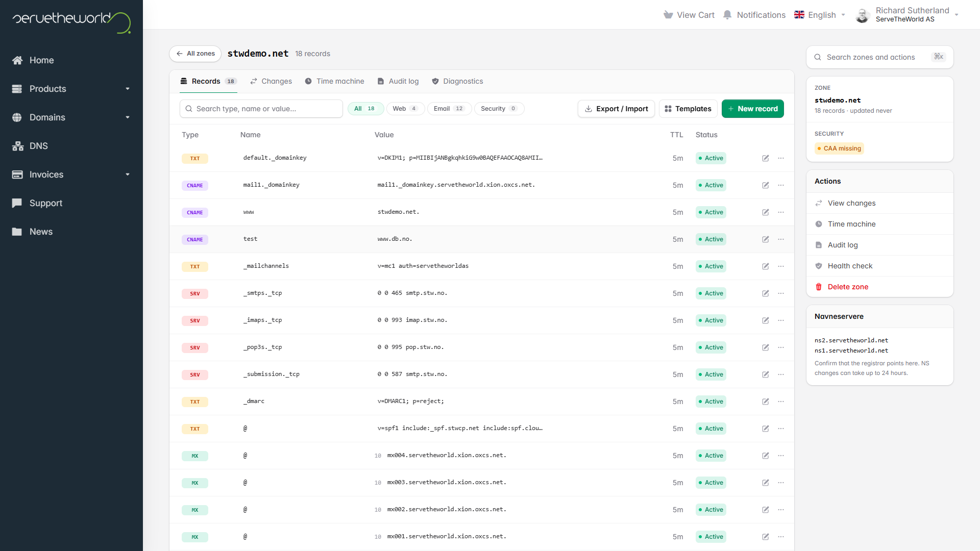Open the Time machine tab
Screen dimensions: 980x551
(334, 81)
